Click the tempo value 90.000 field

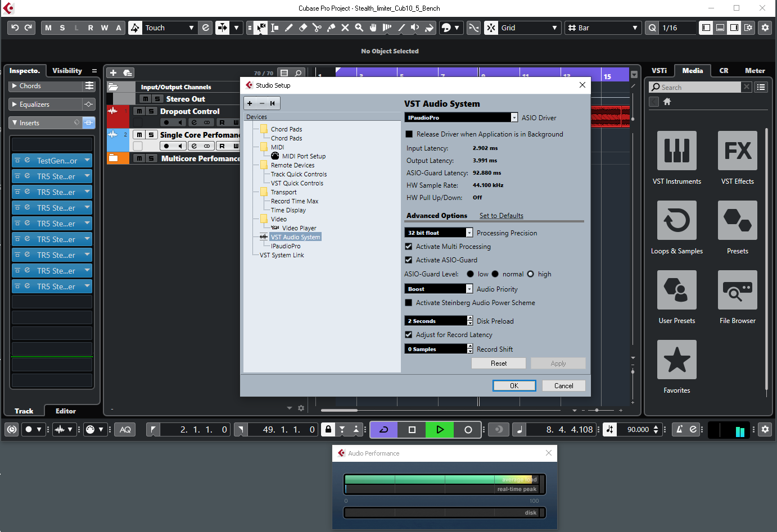tap(639, 430)
